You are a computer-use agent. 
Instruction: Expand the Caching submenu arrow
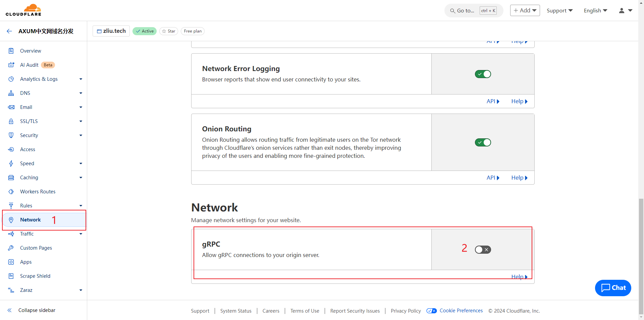point(81,178)
